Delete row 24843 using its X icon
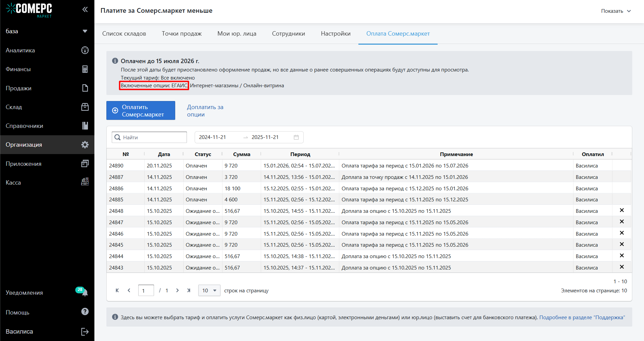The width and height of the screenshot is (644, 341). coord(622,267)
